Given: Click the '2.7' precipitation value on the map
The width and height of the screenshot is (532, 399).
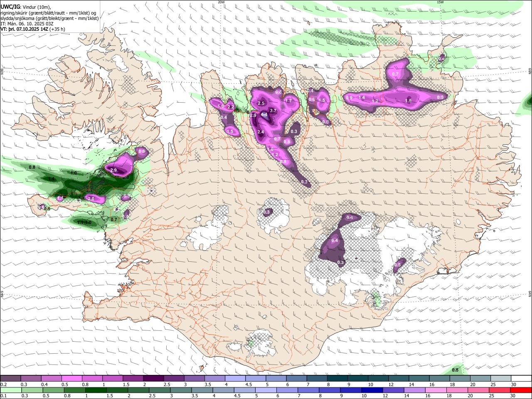Looking at the screenshot, I should click(x=273, y=111).
